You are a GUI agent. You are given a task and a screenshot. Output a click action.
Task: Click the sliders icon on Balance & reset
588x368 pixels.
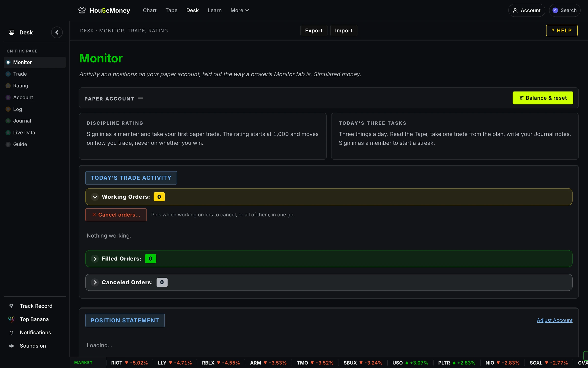coord(522,98)
